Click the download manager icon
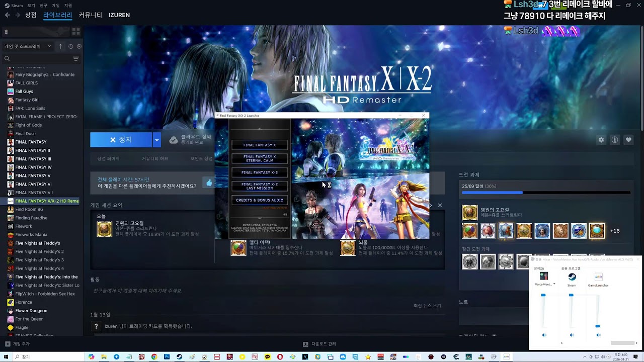This screenshot has height=362, width=644. point(305,344)
